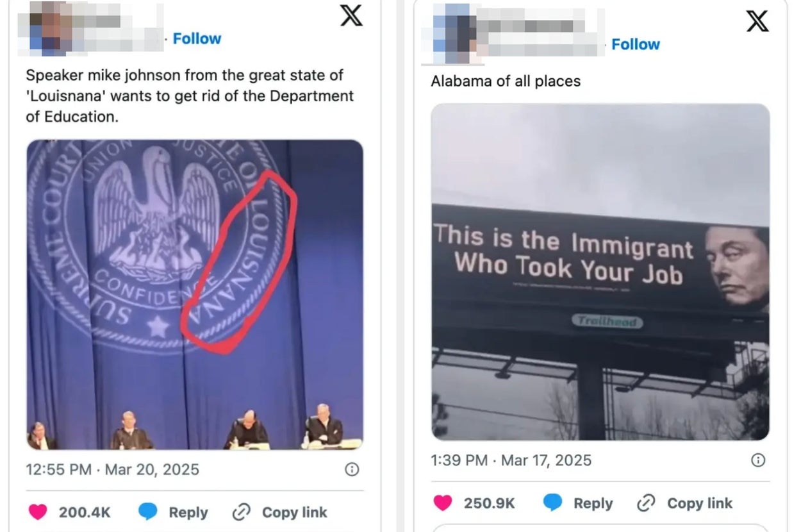Viewport: 801px width, 532px height.
Task: Like the Louisiana tweet with heart icon
Action: tap(38, 512)
